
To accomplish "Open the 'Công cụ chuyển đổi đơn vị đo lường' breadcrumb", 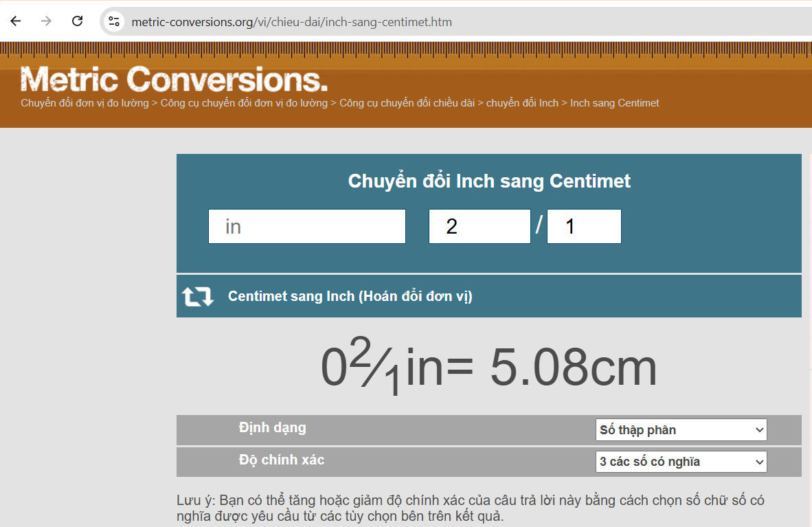I will tap(244, 103).
